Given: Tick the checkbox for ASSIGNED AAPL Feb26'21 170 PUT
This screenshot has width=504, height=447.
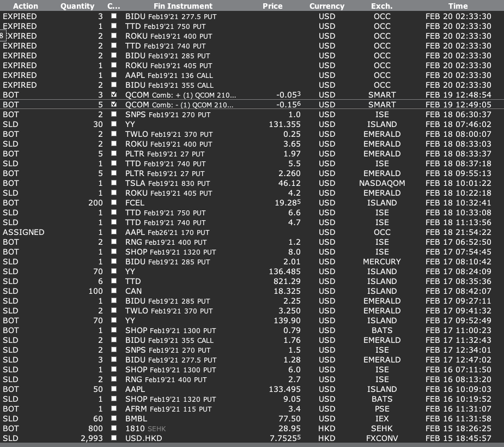Looking at the screenshot, I should point(114,232).
